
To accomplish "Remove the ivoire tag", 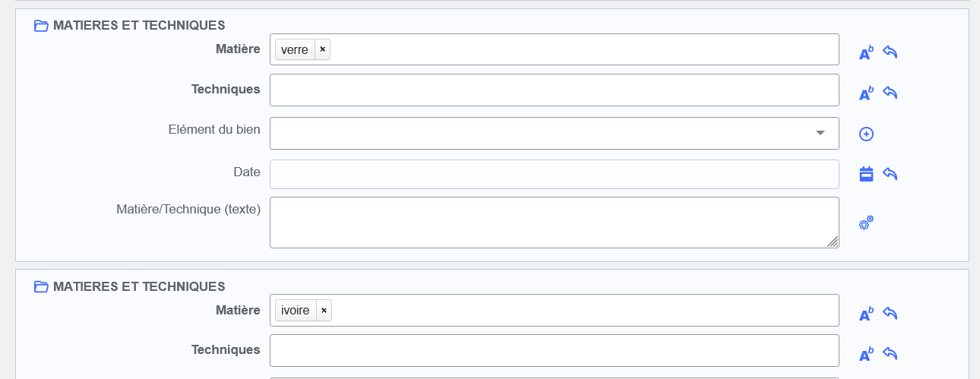I will point(324,310).
